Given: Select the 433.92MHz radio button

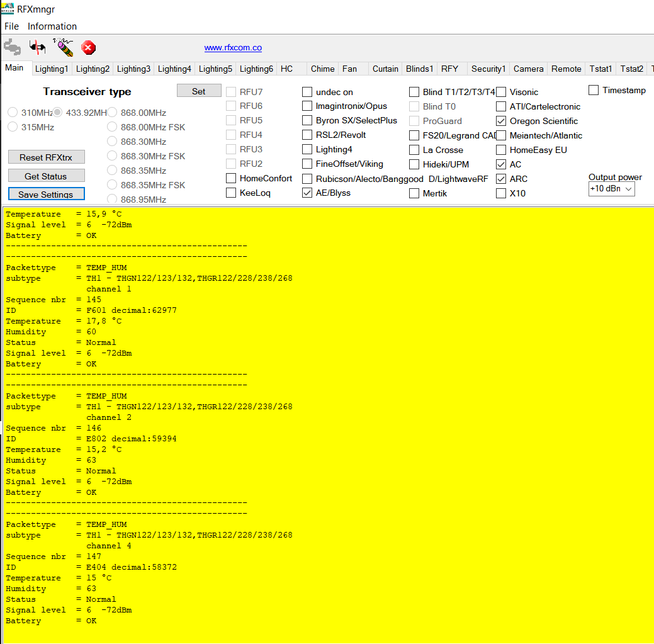Looking at the screenshot, I should coord(58,113).
